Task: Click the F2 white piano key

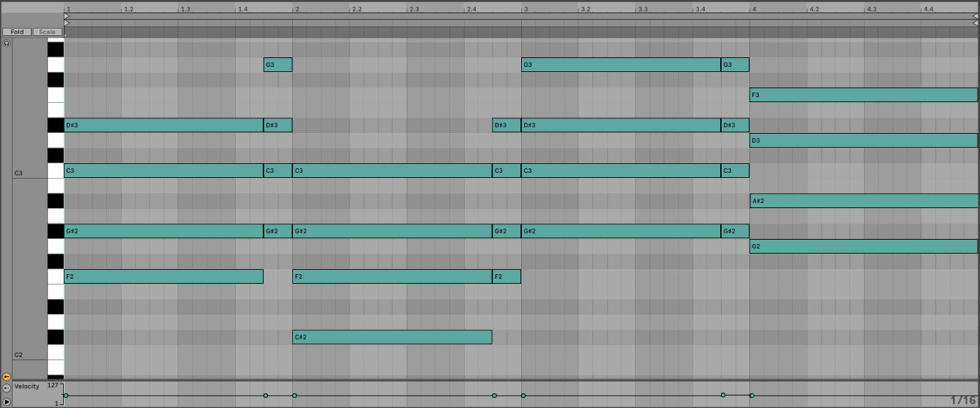Action: tap(56, 277)
